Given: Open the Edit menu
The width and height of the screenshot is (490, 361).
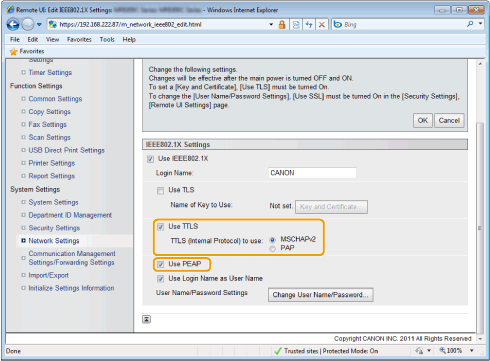Looking at the screenshot, I should tap(33, 39).
